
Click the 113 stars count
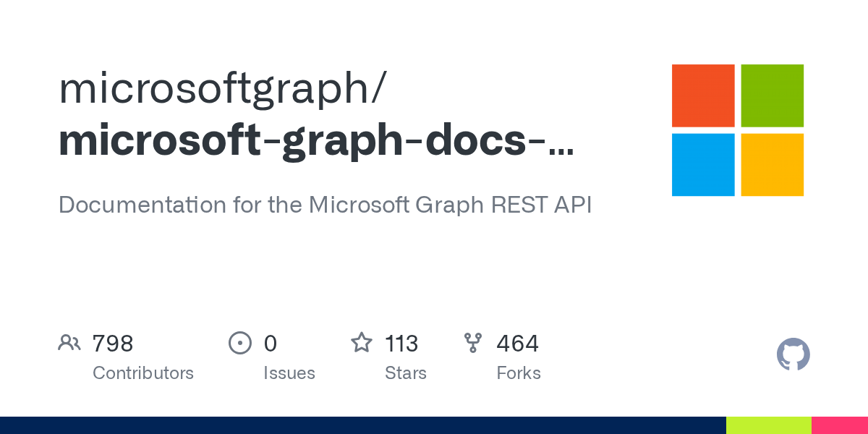(401, 344)
